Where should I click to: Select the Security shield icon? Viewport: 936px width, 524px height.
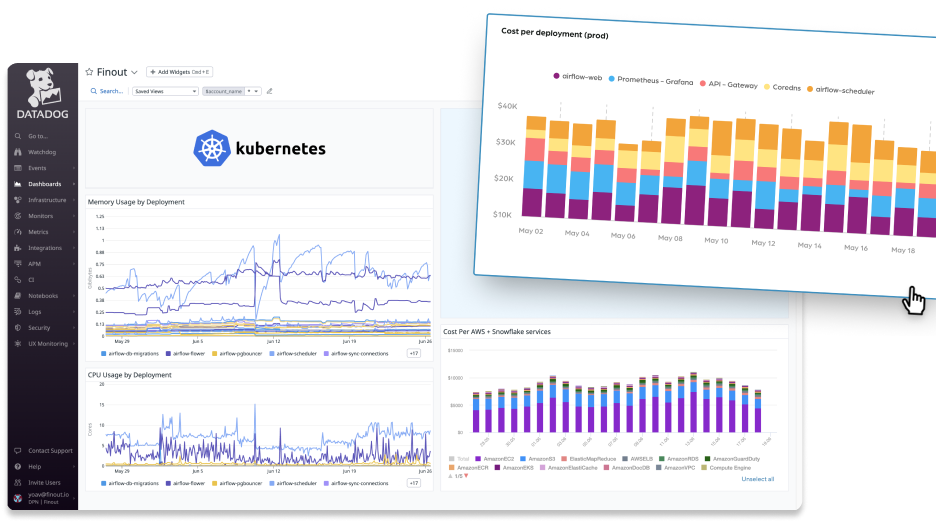pyautogui.click(x=18, y=328)
